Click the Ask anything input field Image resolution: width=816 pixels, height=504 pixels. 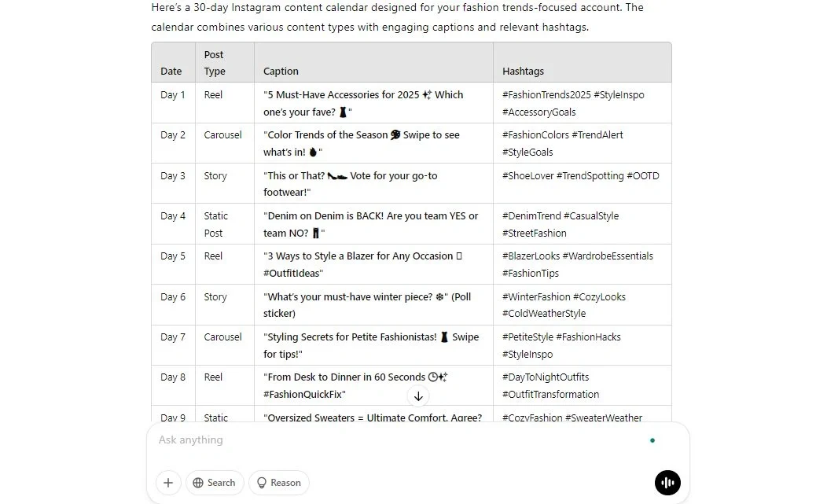[354, 440]
